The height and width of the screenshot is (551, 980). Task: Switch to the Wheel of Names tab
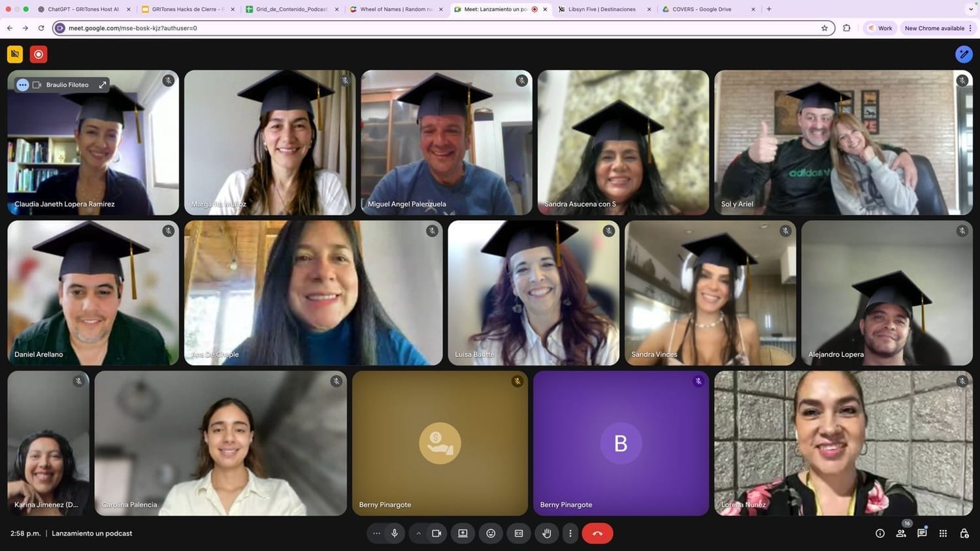pos(397,9)
